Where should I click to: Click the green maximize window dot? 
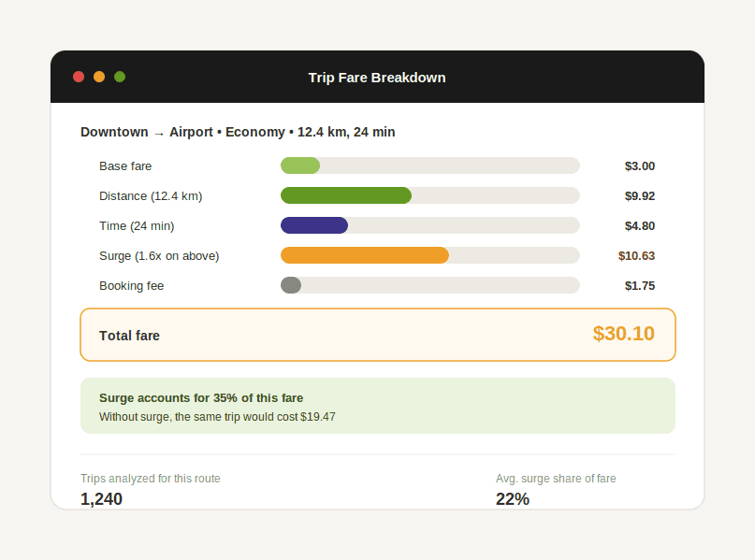[x=120, y=77]
